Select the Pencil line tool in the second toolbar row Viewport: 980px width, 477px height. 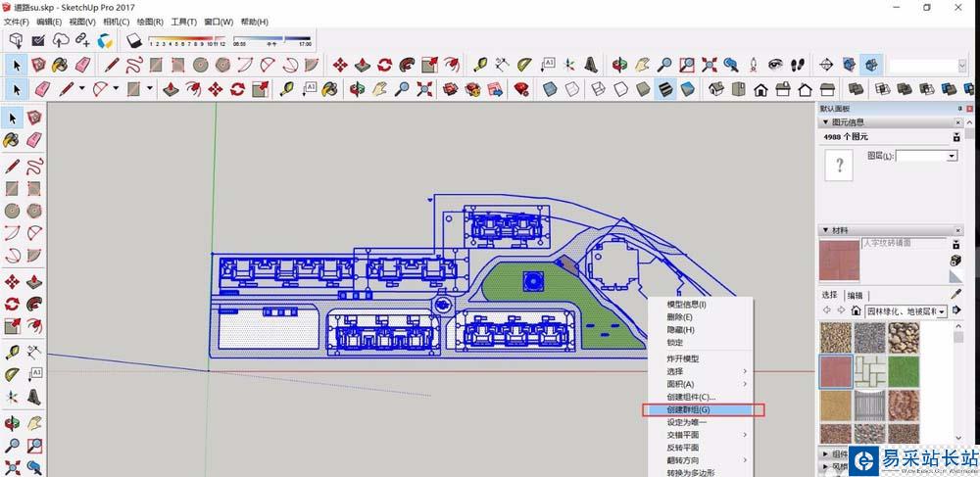(x=112, y=65)
